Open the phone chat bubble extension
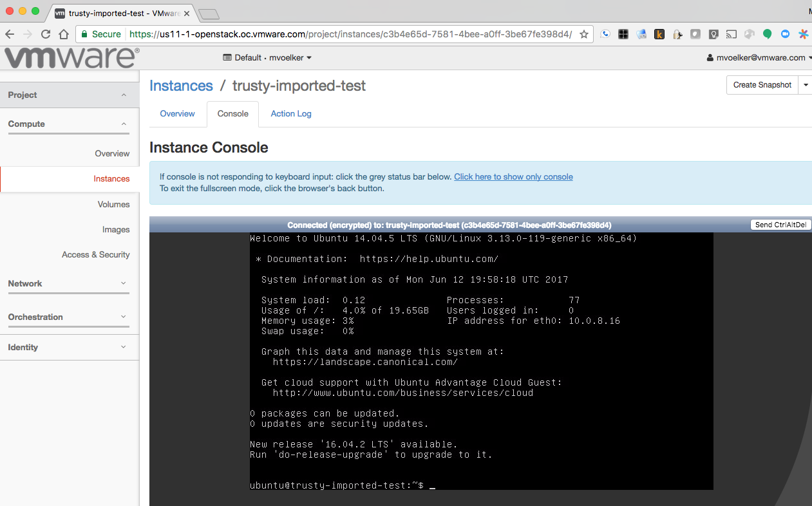 coord(605,34)
